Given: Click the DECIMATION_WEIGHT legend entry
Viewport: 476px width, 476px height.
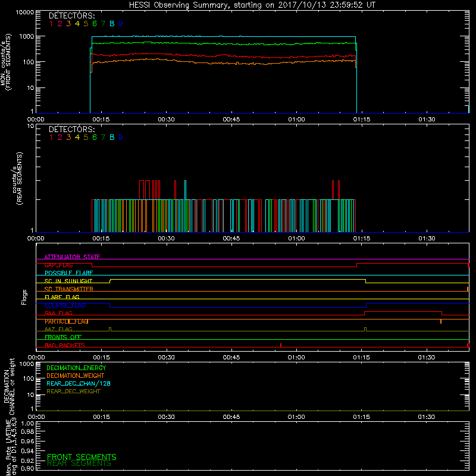Looking at the screenshot, I should [76, 376].
